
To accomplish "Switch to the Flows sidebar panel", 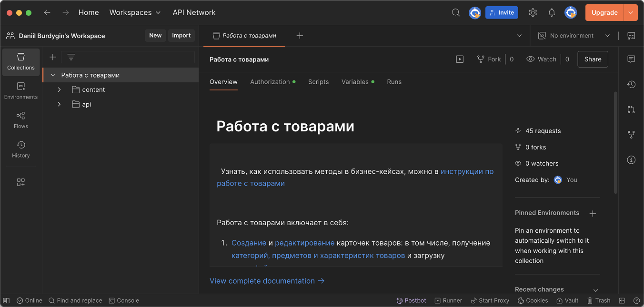I will coord(20,120).
